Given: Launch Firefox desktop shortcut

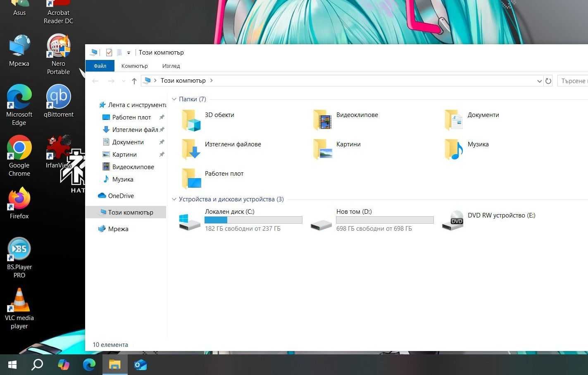Looking at the screenshot, I should tap(19, 203).
